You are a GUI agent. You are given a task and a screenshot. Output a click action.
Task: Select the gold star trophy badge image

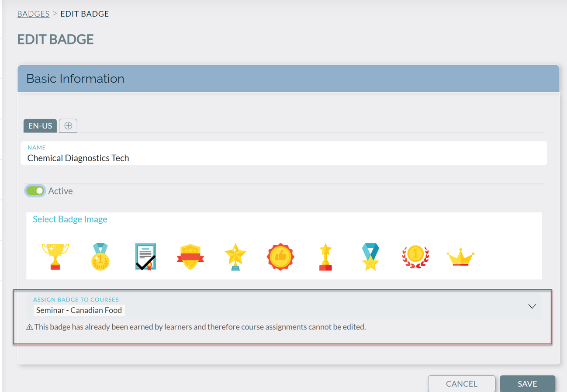(x=235, y=256)
